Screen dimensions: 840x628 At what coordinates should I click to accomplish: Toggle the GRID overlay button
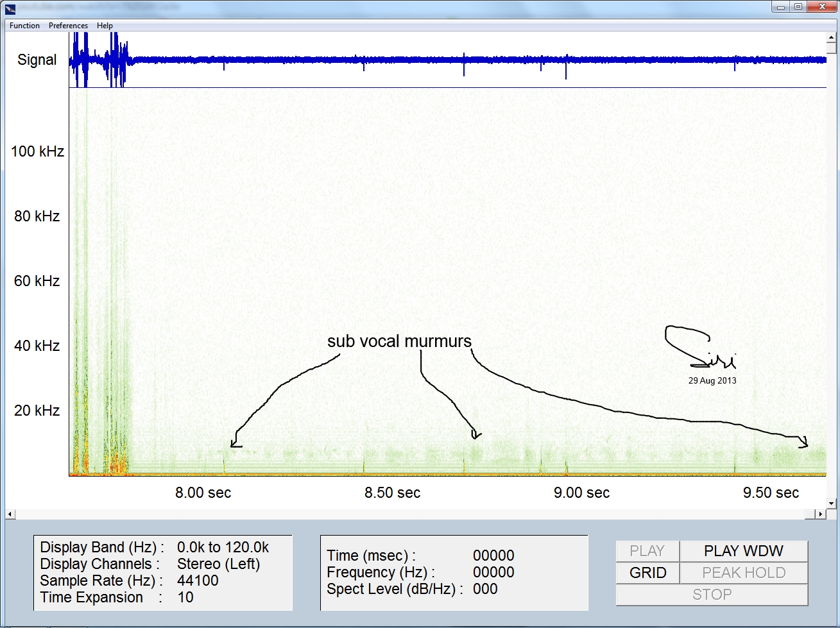point(647,573)
